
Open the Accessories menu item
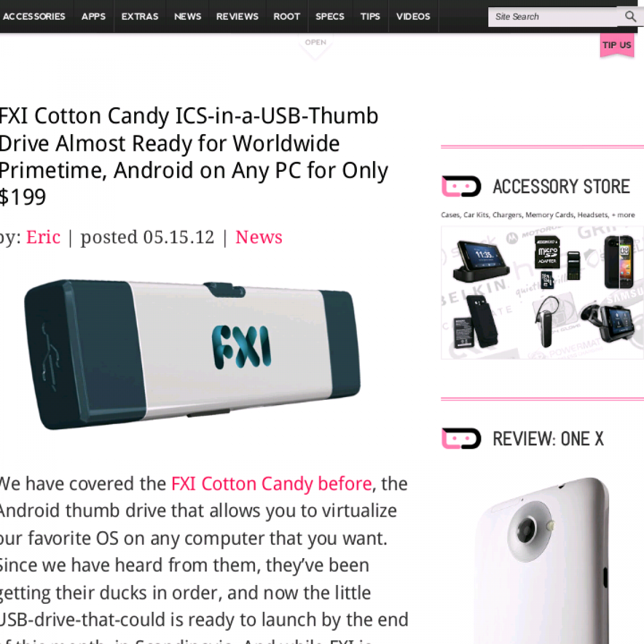[x=33, y=17]
